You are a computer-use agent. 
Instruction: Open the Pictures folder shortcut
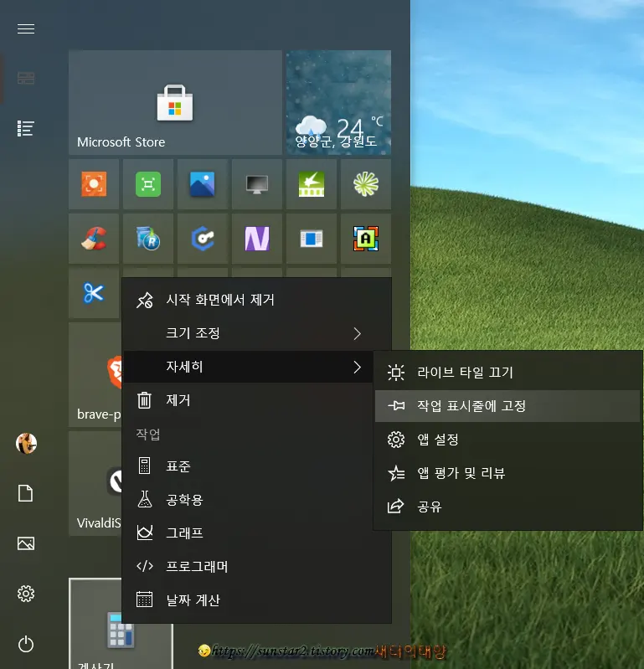pos(26,543)
